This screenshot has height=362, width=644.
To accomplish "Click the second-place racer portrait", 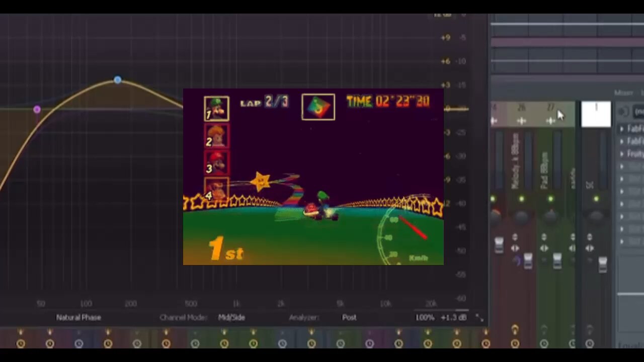I will (x=217, y=135).
